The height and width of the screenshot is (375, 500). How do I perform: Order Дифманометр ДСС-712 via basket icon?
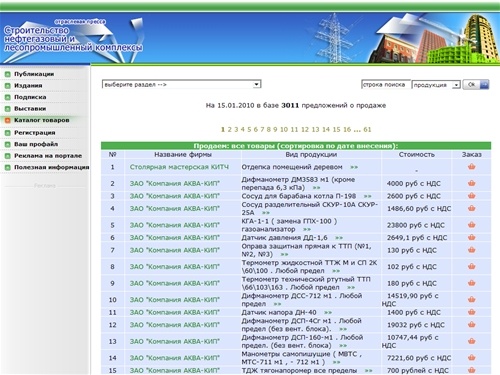[x=471, y=299]
